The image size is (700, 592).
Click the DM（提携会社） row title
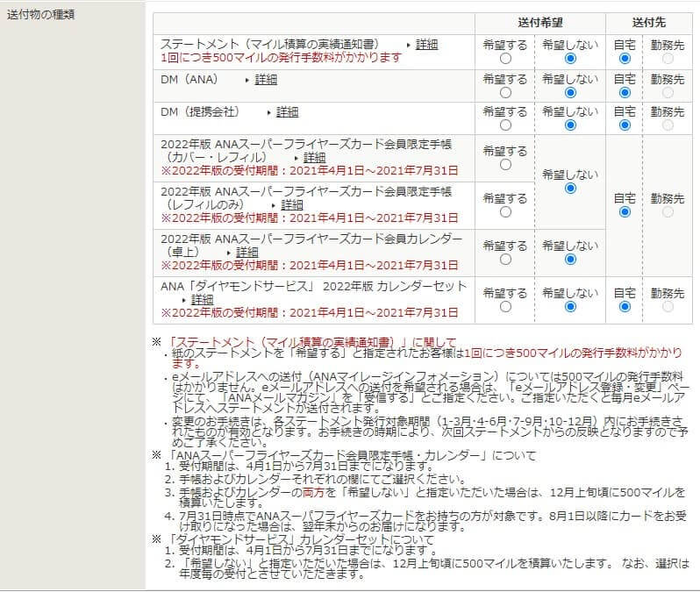[200, 112]
